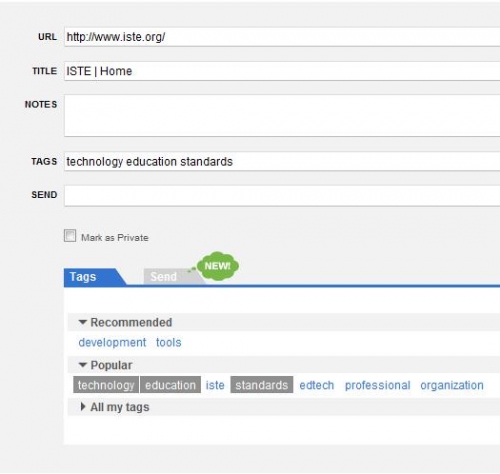Click the Tags input field
The height and width of the screenshot is (474, 500).
point(282,162)
